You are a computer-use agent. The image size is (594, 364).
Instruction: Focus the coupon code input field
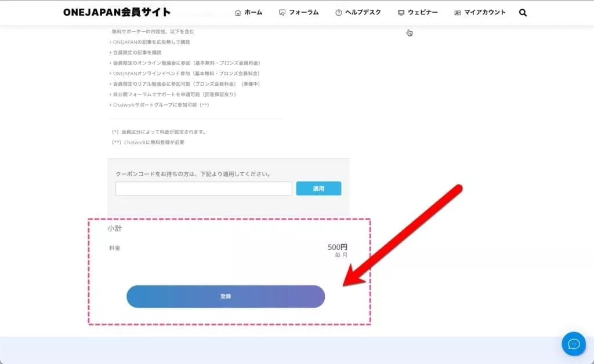pos(204,188)
